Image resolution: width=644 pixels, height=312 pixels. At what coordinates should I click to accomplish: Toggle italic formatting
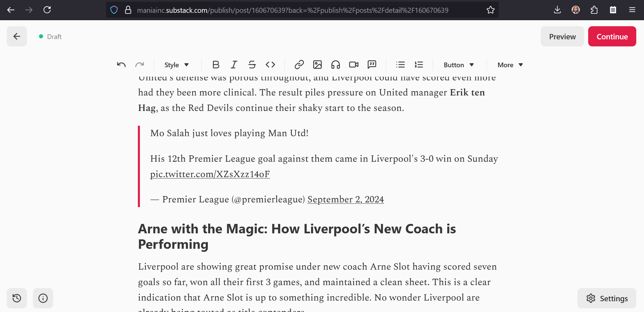tap(234, 65)
